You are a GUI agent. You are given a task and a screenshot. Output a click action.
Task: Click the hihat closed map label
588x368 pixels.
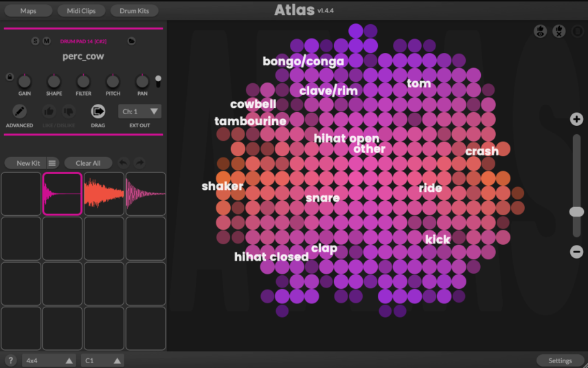(271, 257)
